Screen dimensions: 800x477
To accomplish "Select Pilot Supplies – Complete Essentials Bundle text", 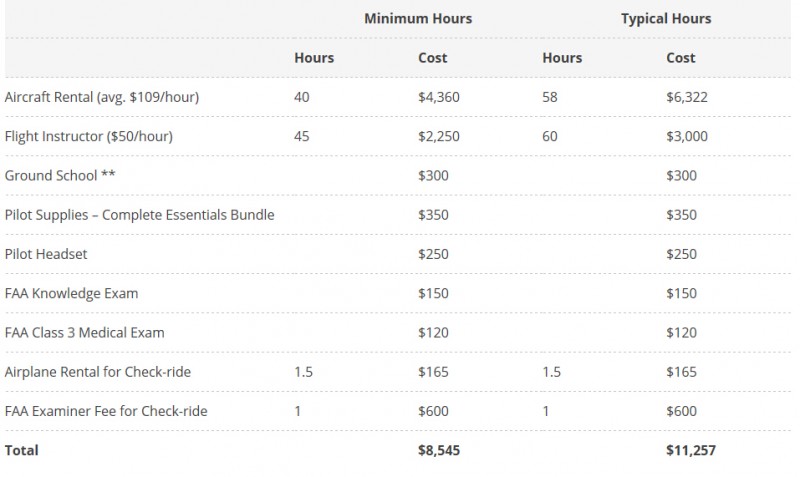I will tap(139, 215).
